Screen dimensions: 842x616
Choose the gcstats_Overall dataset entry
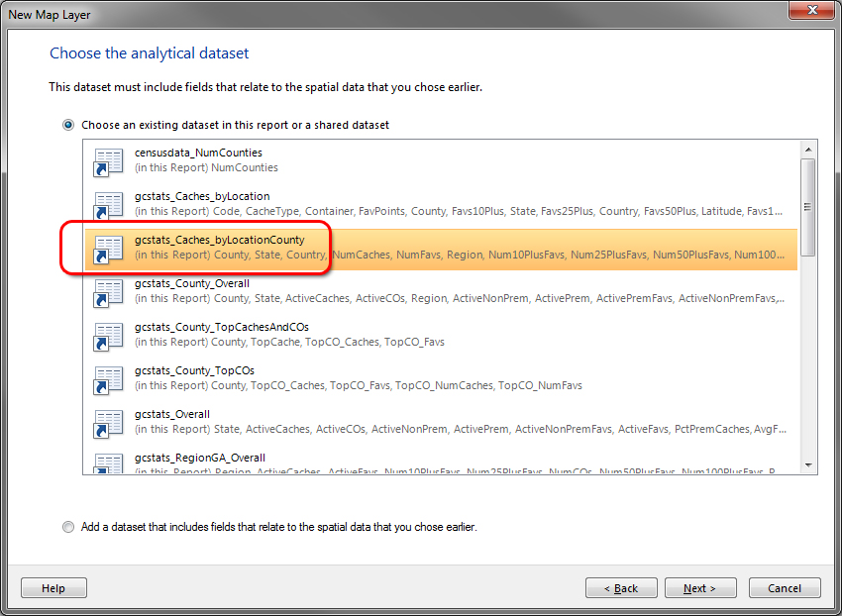pyautogui.click(x=172, y=414)
